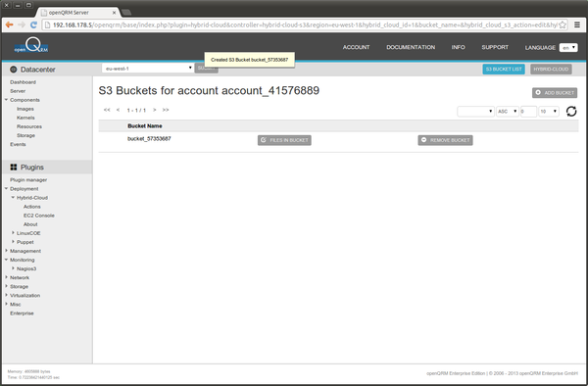Viewport: 588px width, 386px height.
Task: Open a new browser tab
Action: [126, 13]
